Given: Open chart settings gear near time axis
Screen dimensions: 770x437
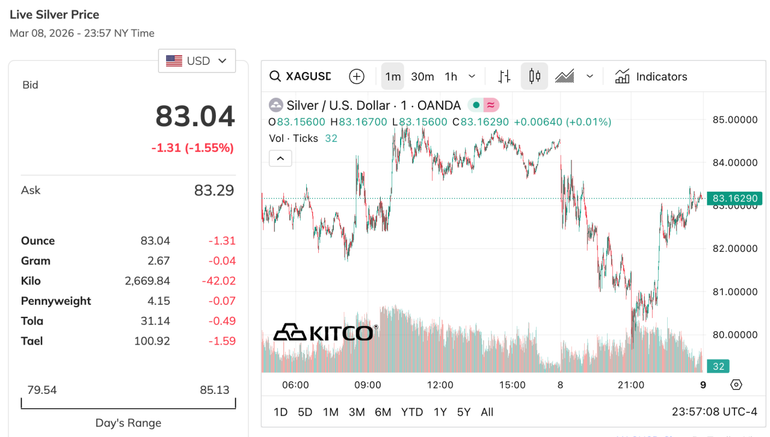Looking at the screenshot, I should (736, 384).
